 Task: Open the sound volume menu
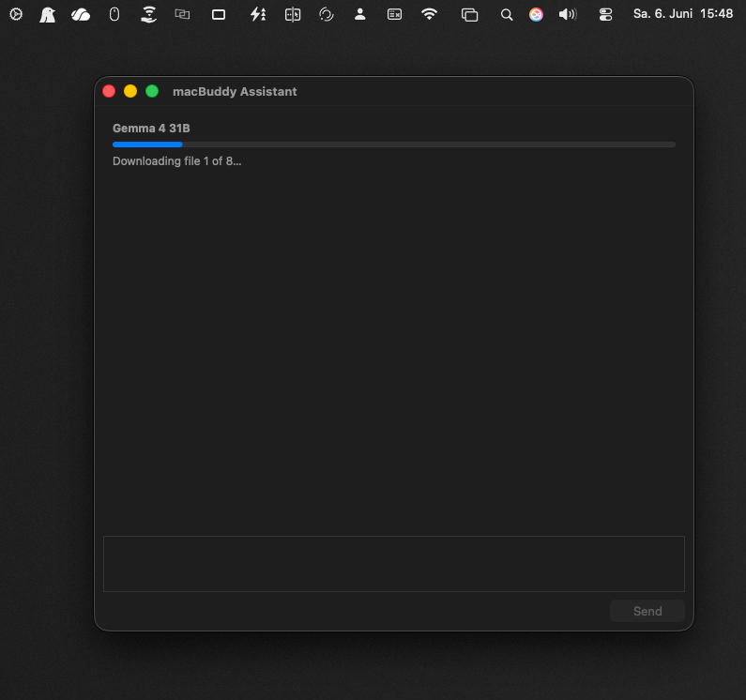pyautogui.click(x=568, y=14)
